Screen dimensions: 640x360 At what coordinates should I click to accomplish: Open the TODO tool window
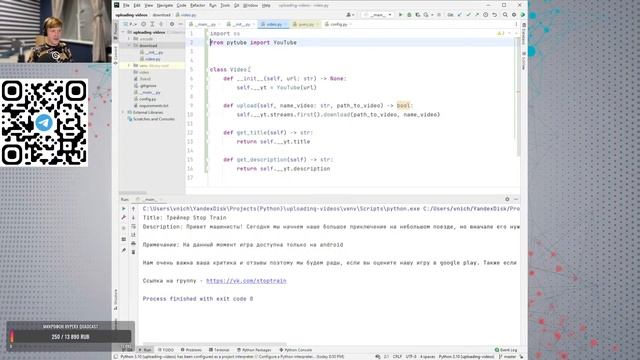click(166, 350)
